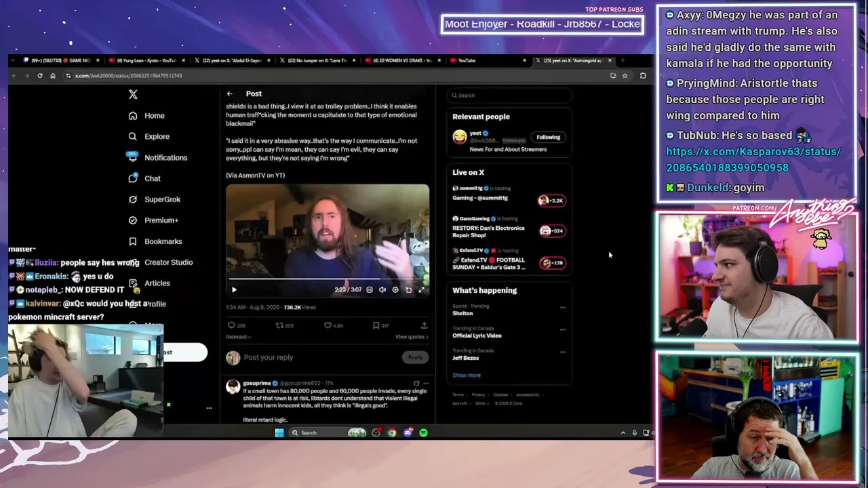The width and height of the screenshot is (868, 488).
Task: Open video playback settings gear
Action: click(x=395, y=289)
